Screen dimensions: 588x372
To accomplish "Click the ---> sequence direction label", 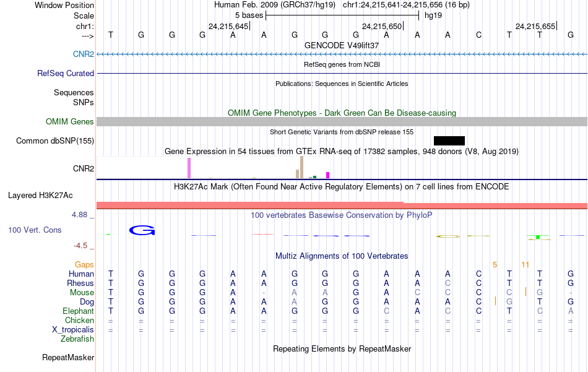I will tap(87, 36).
